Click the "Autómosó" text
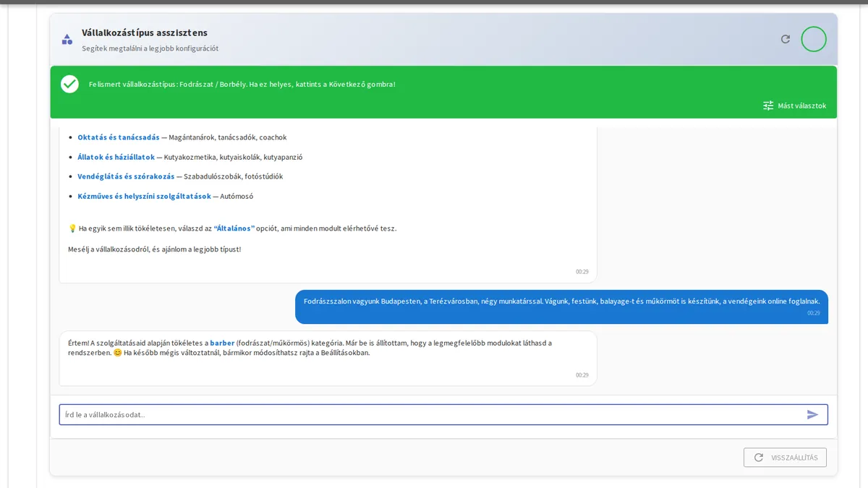Screen dimensions: 868x488 (237, 196)
